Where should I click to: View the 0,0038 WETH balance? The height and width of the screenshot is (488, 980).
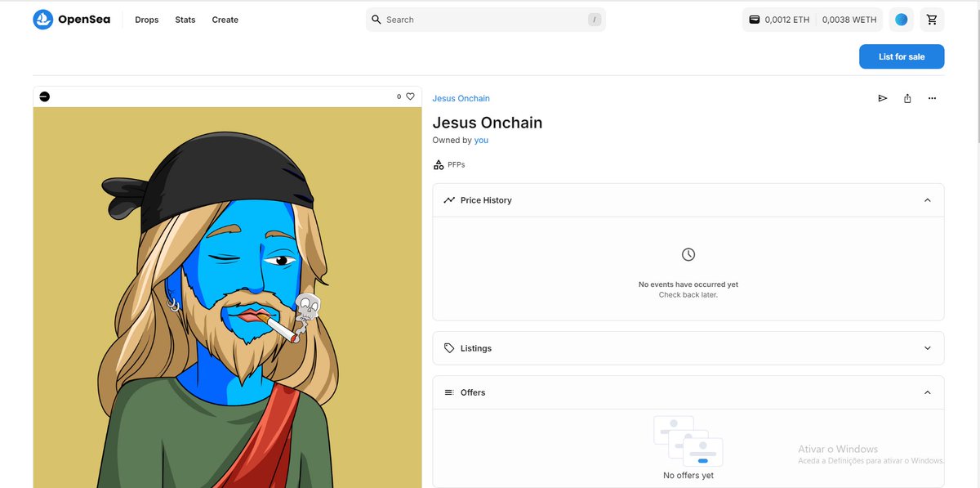coord(849,20)
